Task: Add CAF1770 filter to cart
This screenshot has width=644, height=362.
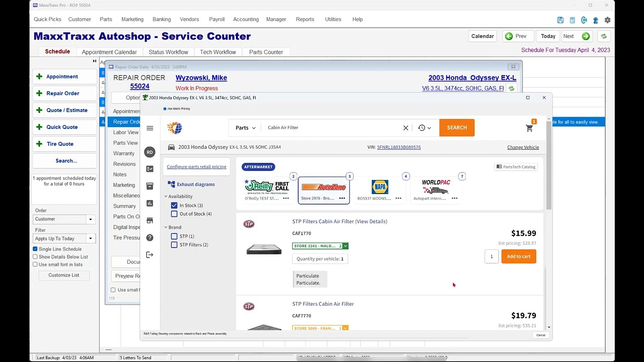Action: coord(519,256)
